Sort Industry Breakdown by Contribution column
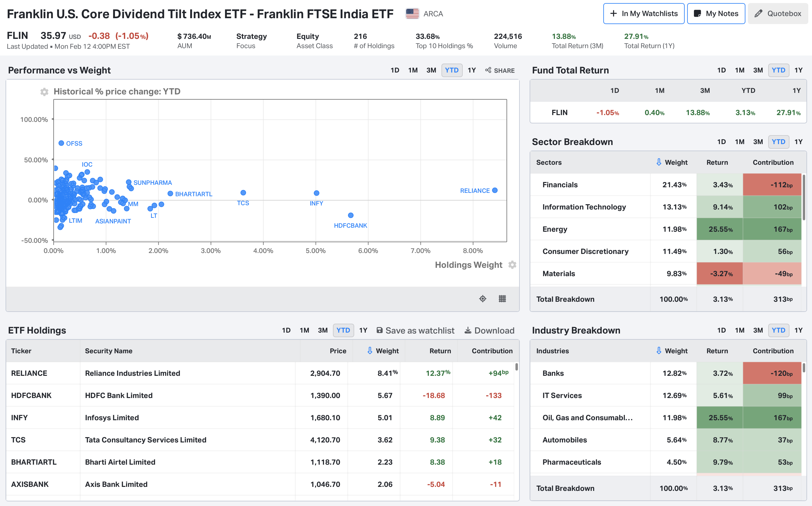 pos(773,351)
